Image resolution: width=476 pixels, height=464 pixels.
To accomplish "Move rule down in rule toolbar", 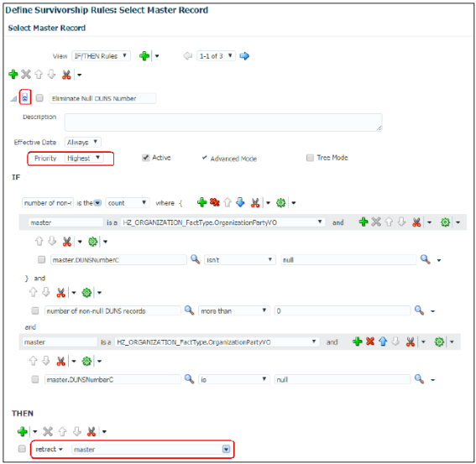I will [51, 74].
